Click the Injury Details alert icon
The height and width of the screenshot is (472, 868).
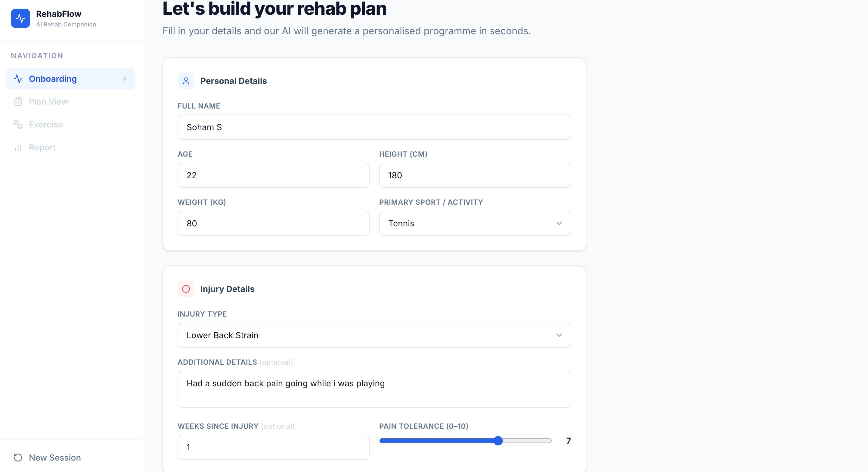point(186,289)
